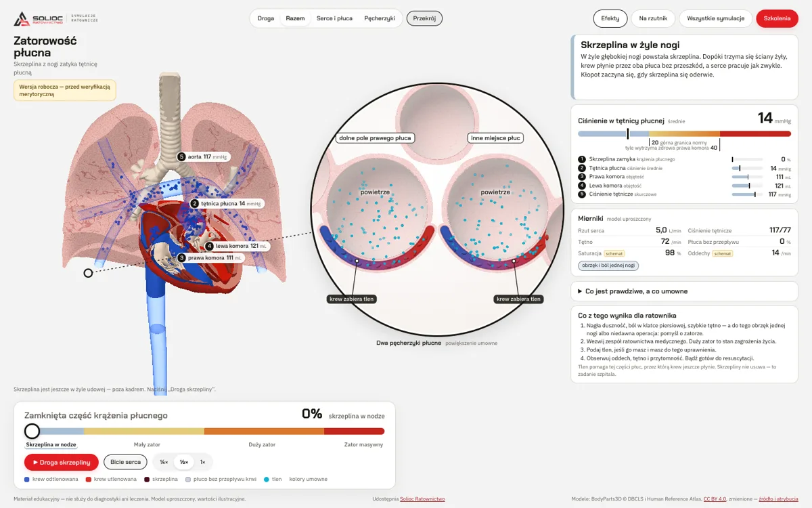Image resolution: width=812 pixels, height=508 pixels.
Task: Set playback speed to ½×
Action: point(183,462)
